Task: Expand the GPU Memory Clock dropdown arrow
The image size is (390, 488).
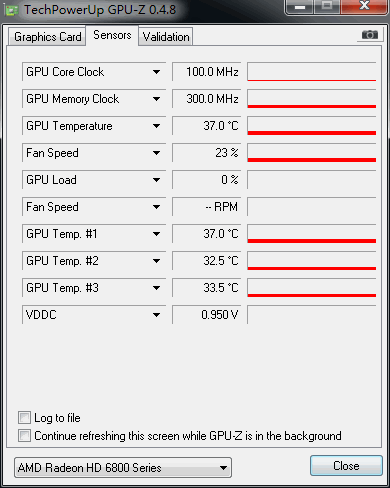Action: click(x=156, y=99)
